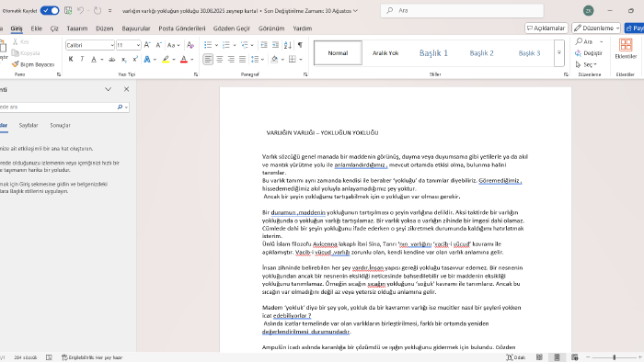The height and width of the screenshot is (362, 644).
Task: Apply bold formatting with the K button
Action: click(x=71, y=60)
